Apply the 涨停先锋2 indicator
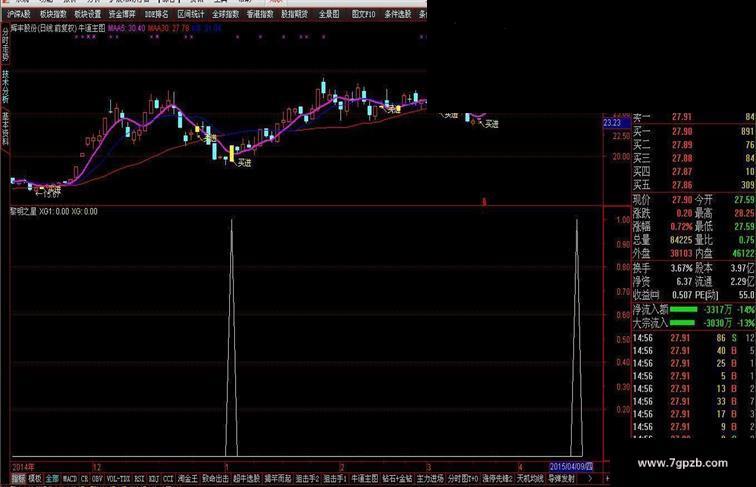The image size is (756, 487). (x=497, y=479)
